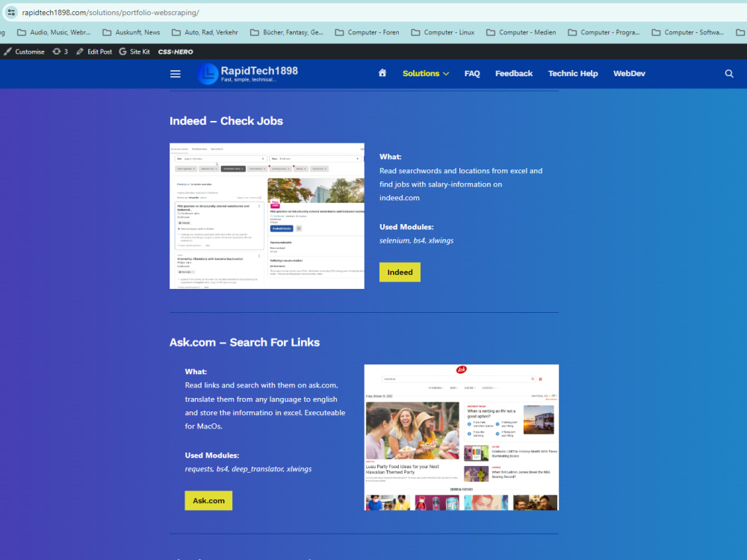Click requests, bs4, deep_translator, xlwings text
This screenshot has height=560, width=747.
click(248, 469)
